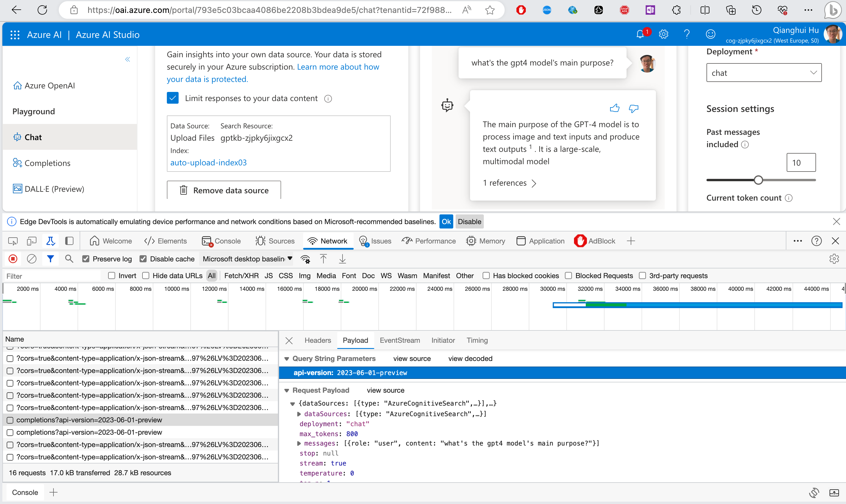Give thumbs down to the response
This screenshot has height=504, width=846.
click(x=633, y=108)
